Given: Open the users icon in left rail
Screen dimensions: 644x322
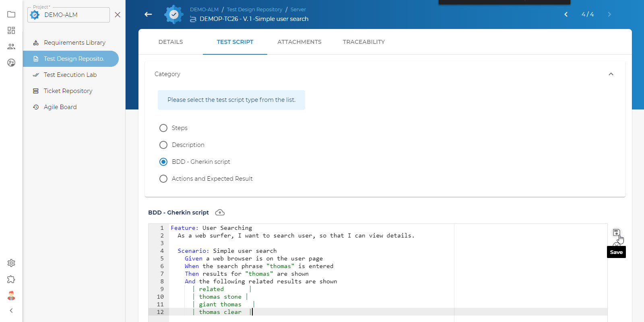Looking at the screenshot, I should coord(11,47).
